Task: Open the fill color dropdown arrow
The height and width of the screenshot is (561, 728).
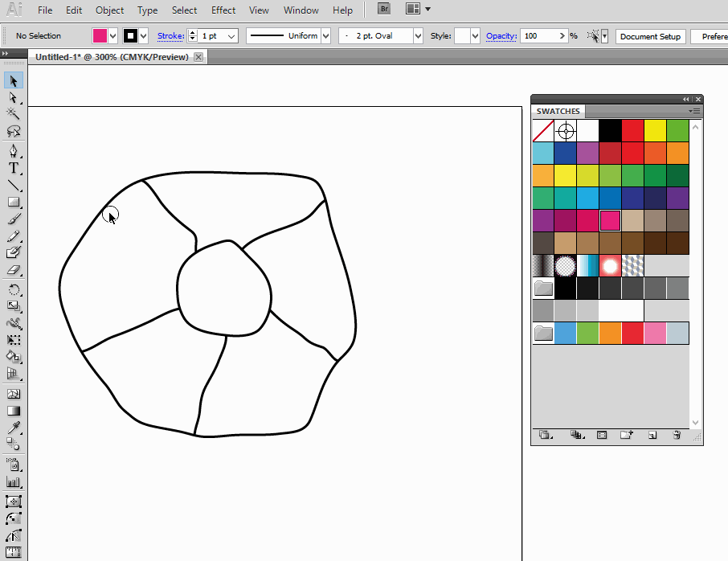Action: coord(112,36)
